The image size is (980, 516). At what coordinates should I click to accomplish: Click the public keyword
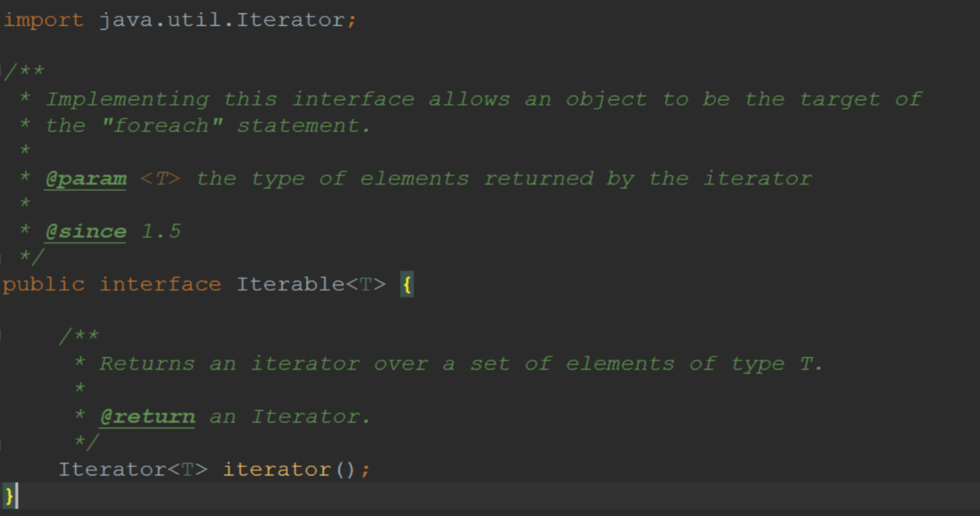coord(43,284)
